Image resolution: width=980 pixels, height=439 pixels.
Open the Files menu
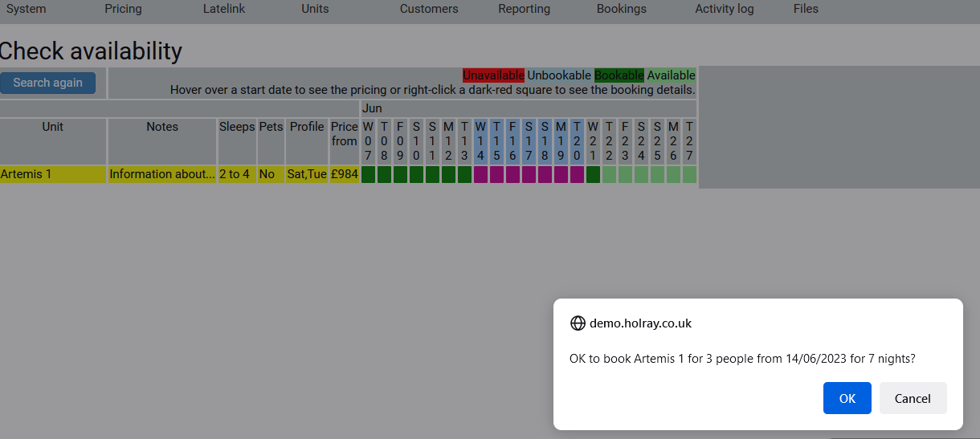point(806,9)
